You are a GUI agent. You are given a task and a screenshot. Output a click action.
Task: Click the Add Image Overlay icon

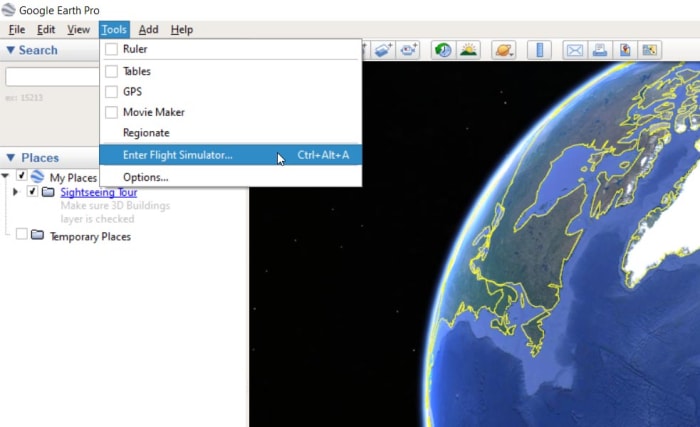(384, 50)
